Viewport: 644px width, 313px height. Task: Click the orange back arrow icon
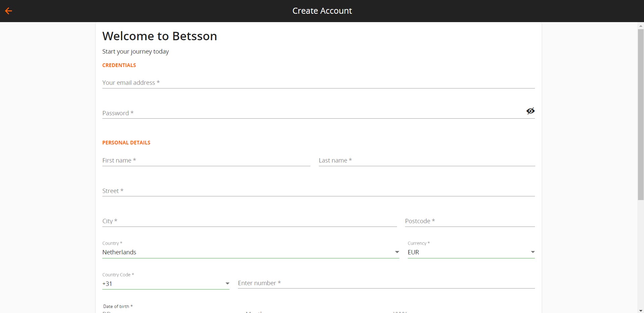(9, 11)
